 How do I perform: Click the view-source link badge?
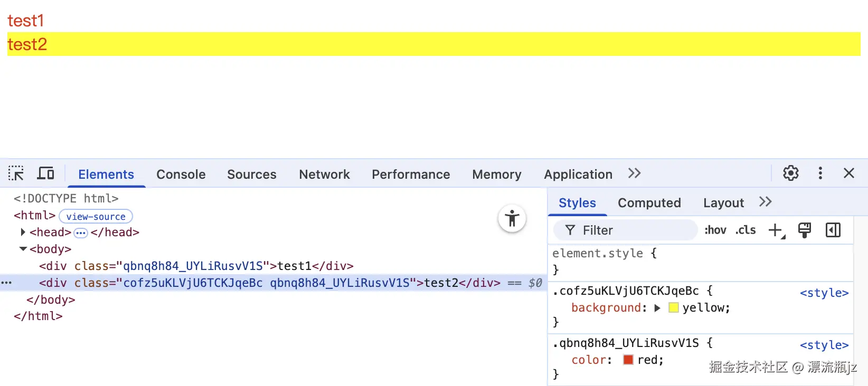click(x=96, y=217)
